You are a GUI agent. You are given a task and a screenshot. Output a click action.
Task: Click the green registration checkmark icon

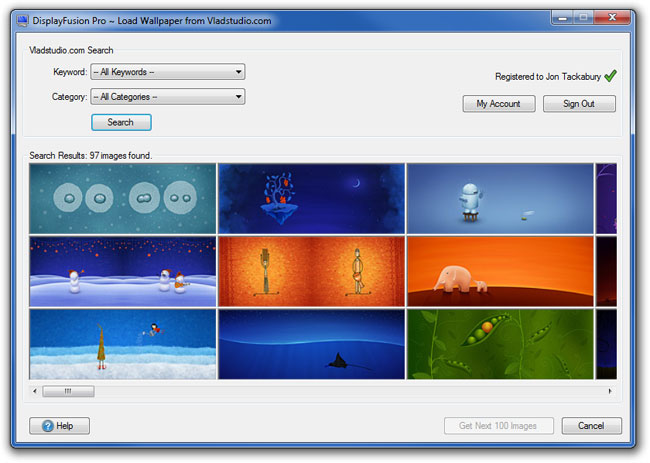[x=611, y=76]
